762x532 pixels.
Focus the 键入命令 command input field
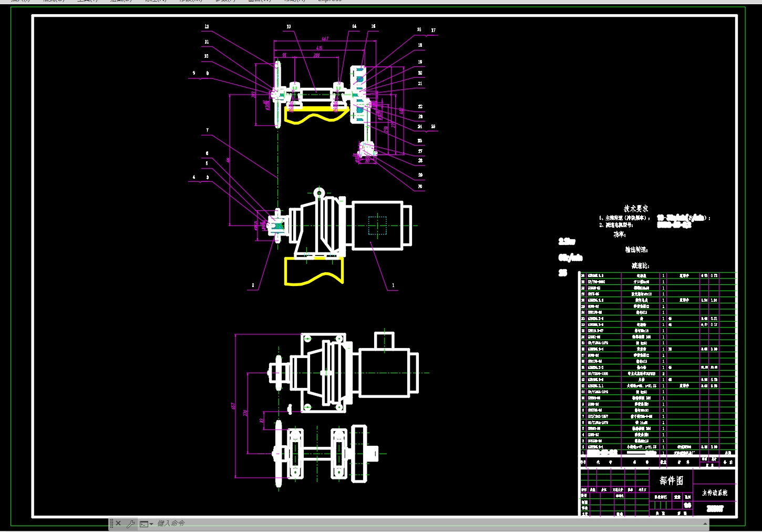(x=428, y=524)
